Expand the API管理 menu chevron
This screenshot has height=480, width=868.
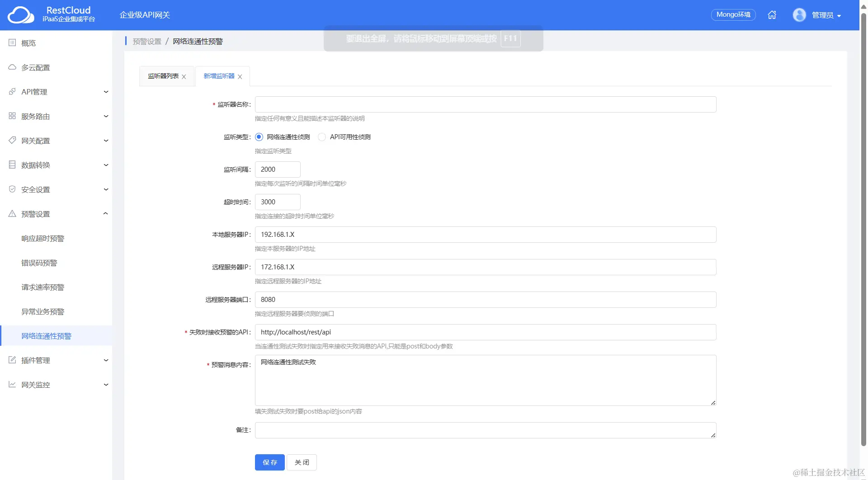(x=106, y=92)
